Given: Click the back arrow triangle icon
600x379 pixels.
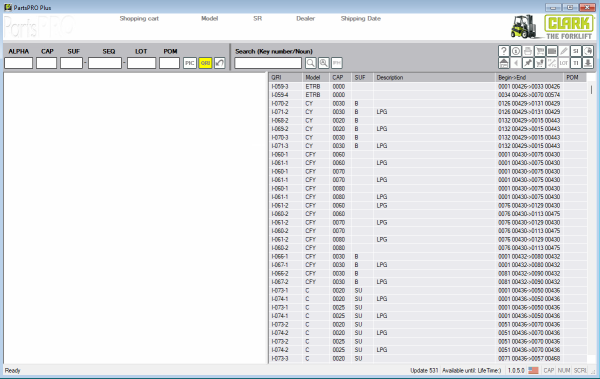Looking at the screenshot, I should [x=516, y=63].
